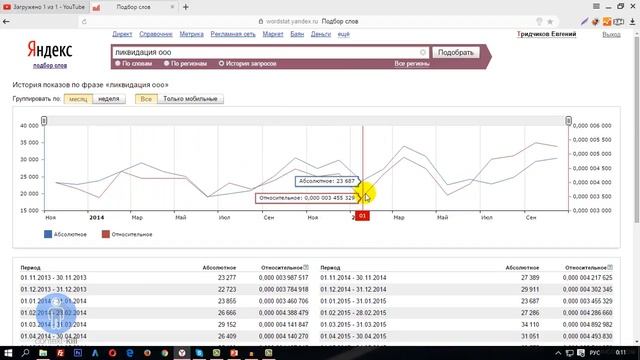Reload the page with the refresh icon
Viewport: 640px width, 360px height.
pyautogui.click(x=84, y=22)
